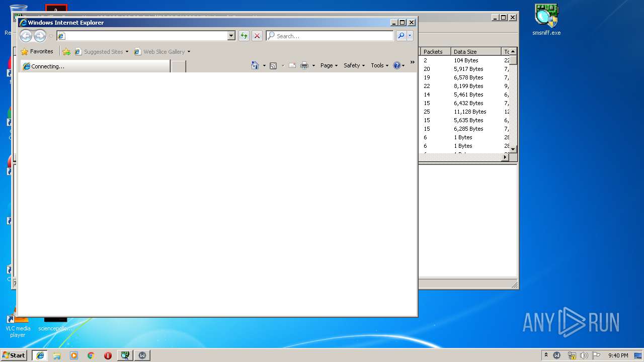Run search with the magnifier button

click(401, 36)
